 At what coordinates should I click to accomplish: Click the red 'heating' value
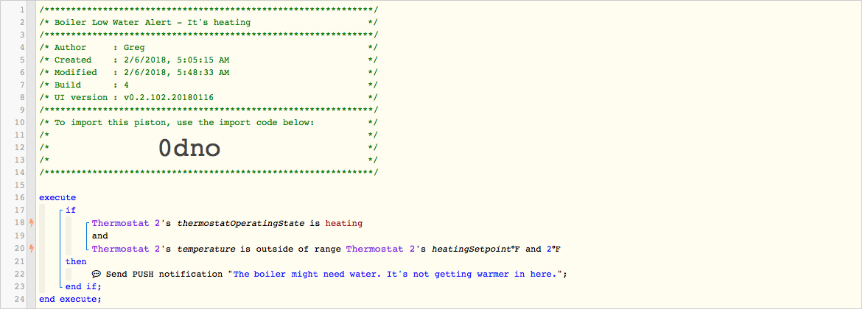coord(344,223)
